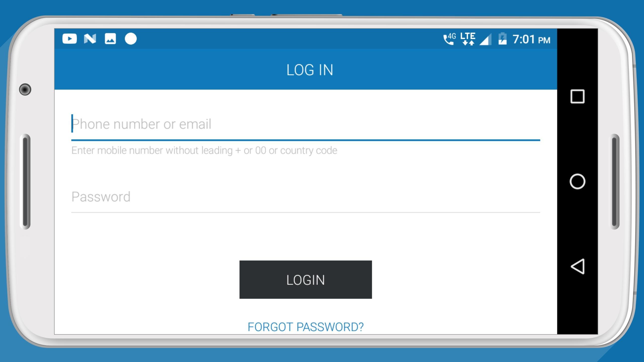Tap the YouTube notification icon
644x362 pixels.
[x=69, y=39]
